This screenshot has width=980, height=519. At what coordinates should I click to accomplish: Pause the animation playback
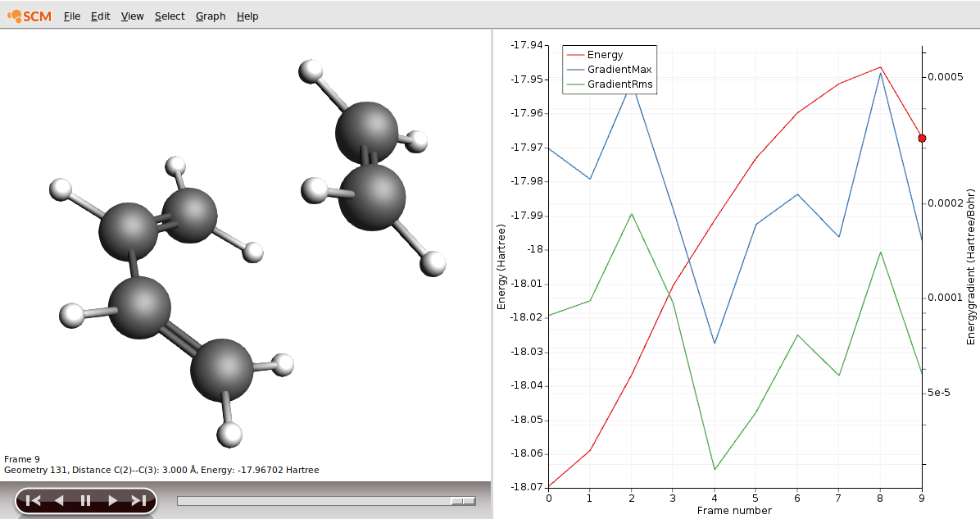pos(85,500)
